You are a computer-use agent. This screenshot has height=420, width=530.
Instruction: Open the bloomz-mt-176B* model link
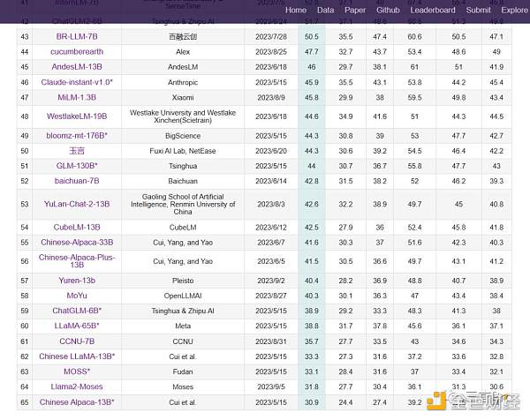click(x=77, y=135)
